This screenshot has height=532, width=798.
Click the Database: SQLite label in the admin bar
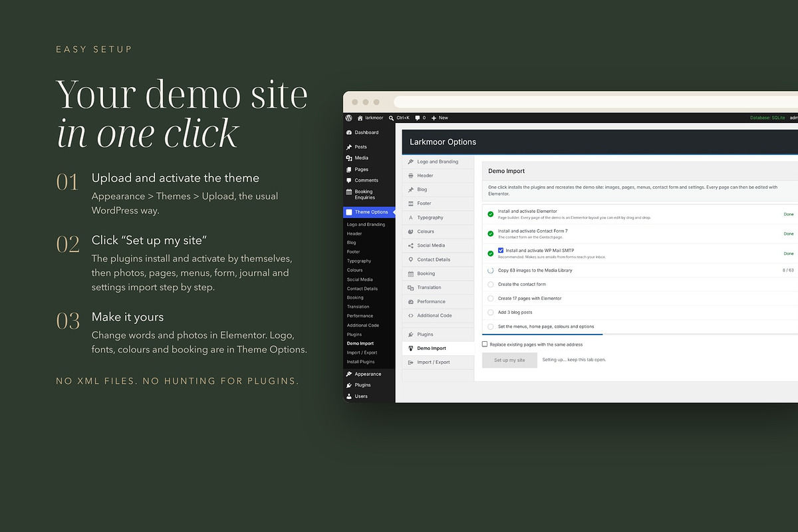(767, 118)
